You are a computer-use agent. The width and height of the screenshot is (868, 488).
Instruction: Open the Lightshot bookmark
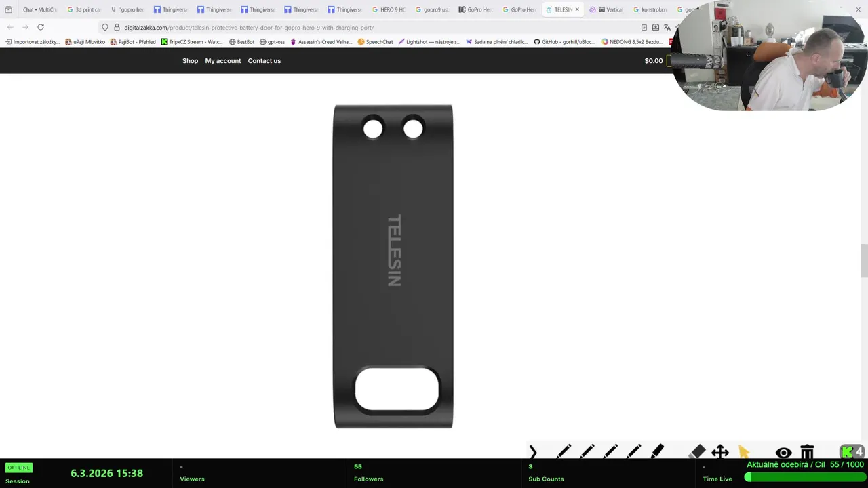point(429,42)
